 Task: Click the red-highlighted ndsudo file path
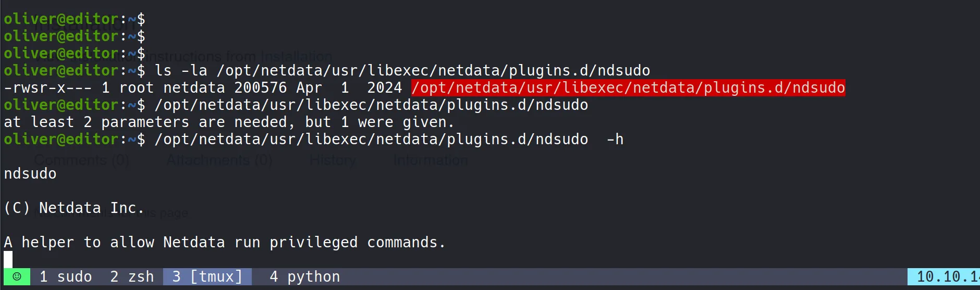click(628, 87)
